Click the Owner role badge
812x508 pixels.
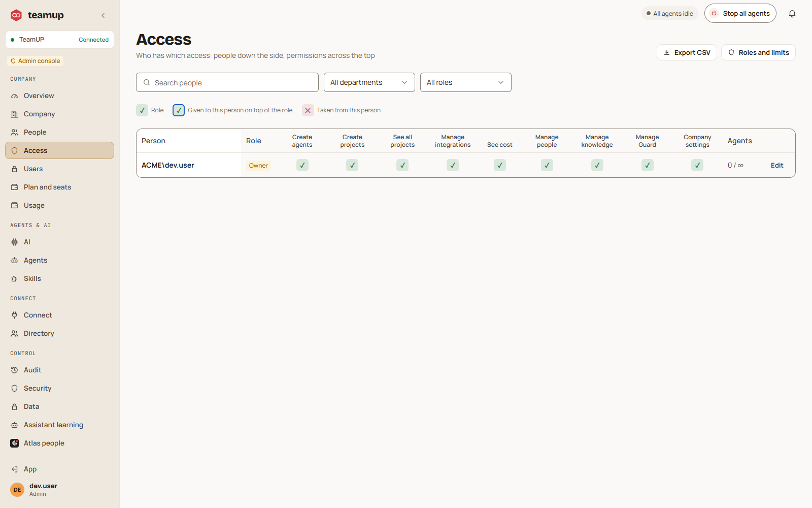pyautogui.click(x=258, y=165)
